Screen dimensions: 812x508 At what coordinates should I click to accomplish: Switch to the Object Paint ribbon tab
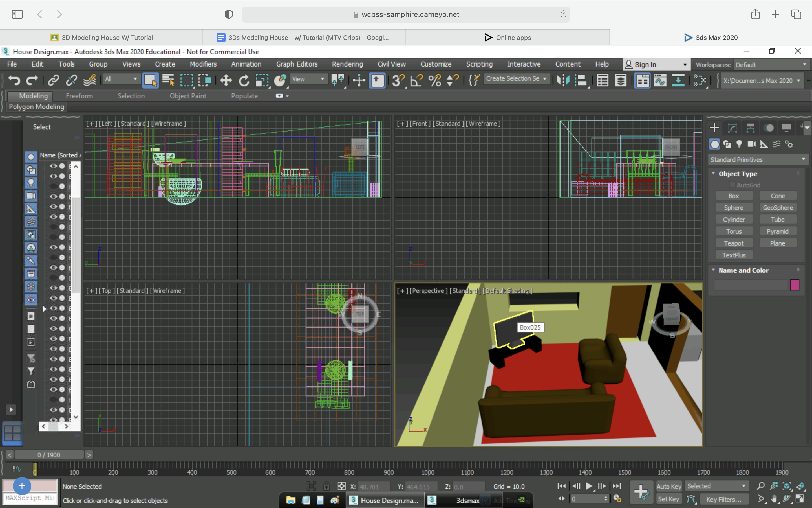(x=188, y=96)
